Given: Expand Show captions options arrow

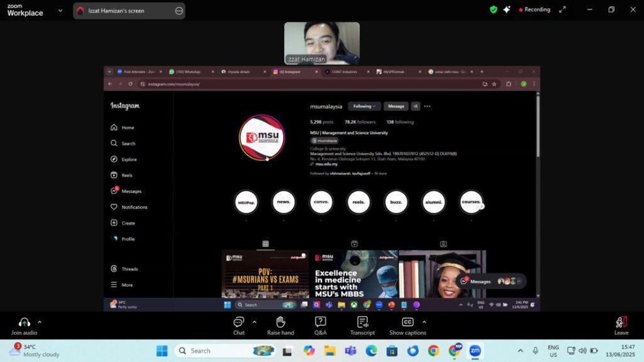Looking at the screenshot, I should pyautogui.click(x=424, y=322).
